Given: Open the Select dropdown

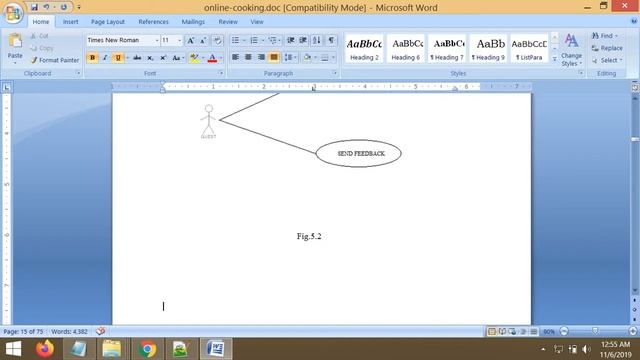Looking at the screenshot, I should (607, 60).
